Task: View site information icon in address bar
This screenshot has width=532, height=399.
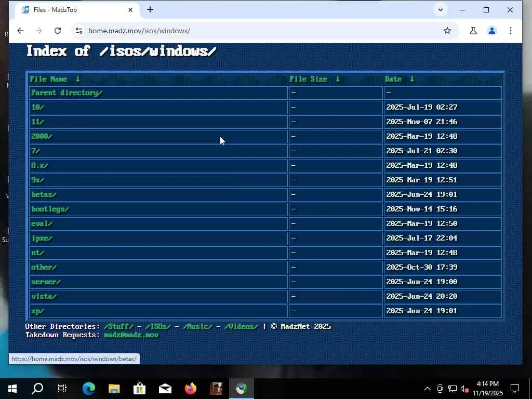Action: tap(79, 31)
